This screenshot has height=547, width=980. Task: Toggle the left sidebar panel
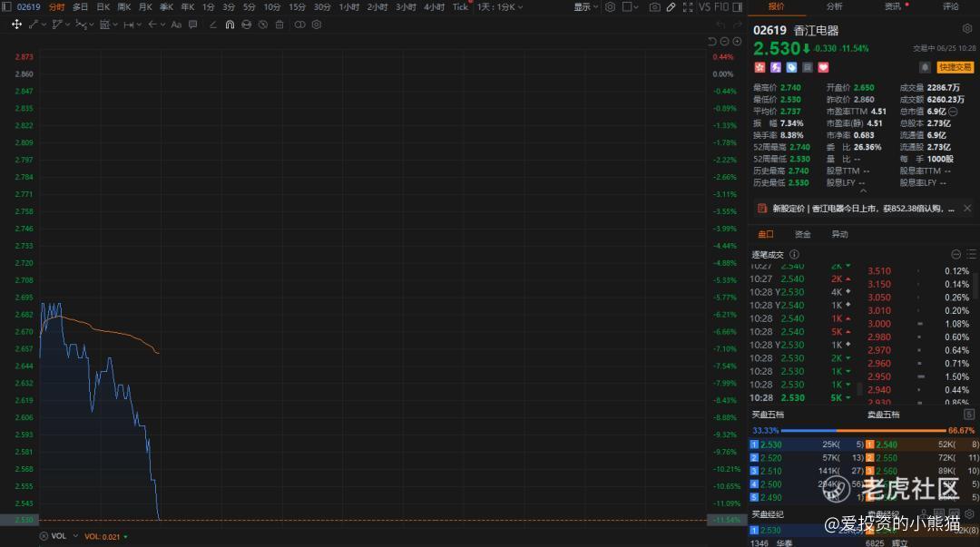click(6, 7)
